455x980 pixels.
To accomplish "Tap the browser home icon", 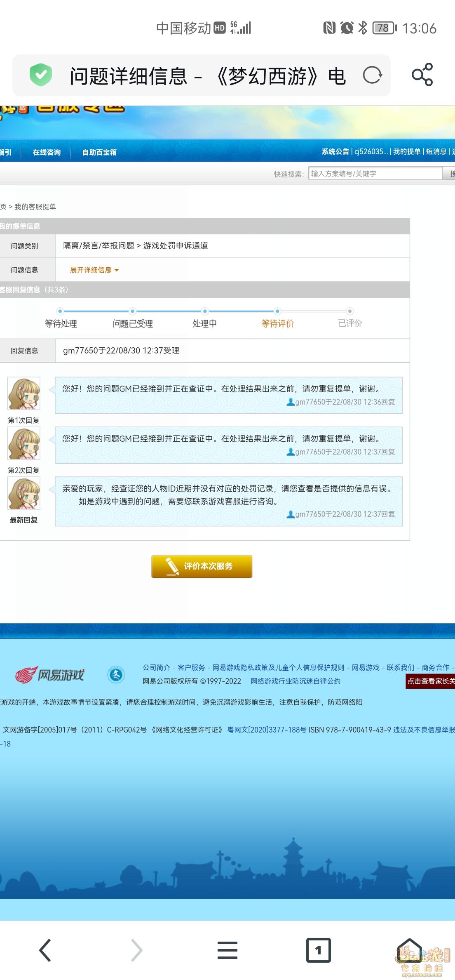I will click(x=409, y=950).
